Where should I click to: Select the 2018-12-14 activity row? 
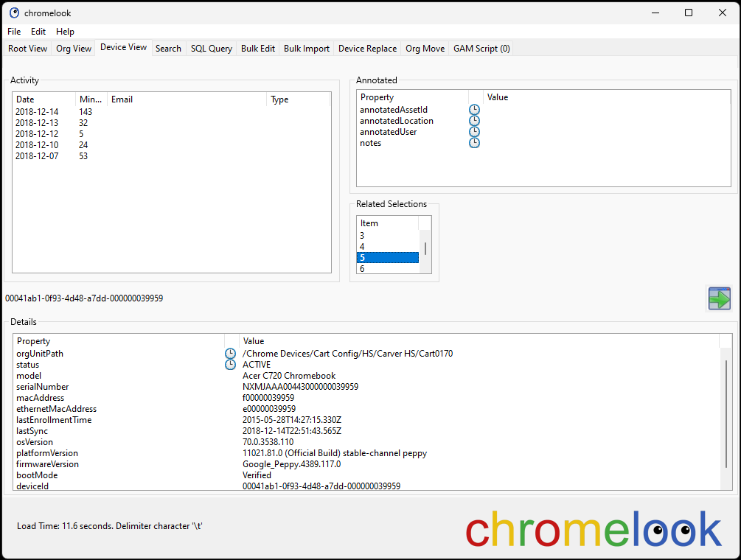coord(172,112)
